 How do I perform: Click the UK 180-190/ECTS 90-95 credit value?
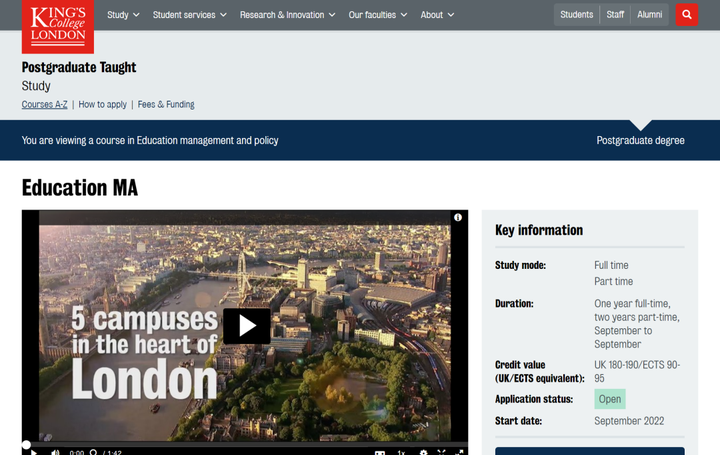point(637,371)
